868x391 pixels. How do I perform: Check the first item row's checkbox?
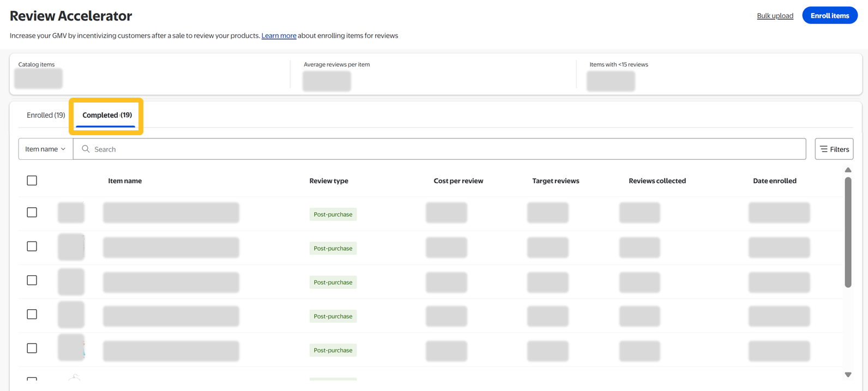[32, 213]
